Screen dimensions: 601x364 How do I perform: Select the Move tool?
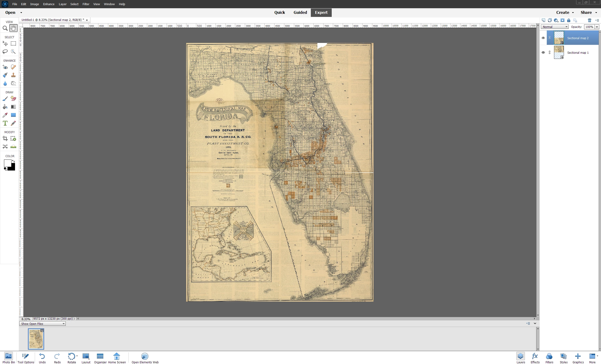tap(5, 44)
